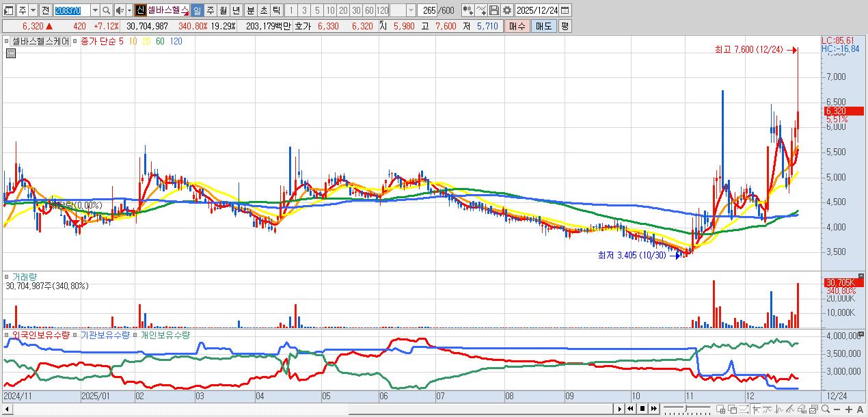The height and width of the screenshot is (417, 868).
Task: Click the bar count field 265
Action: click(427, 10)
